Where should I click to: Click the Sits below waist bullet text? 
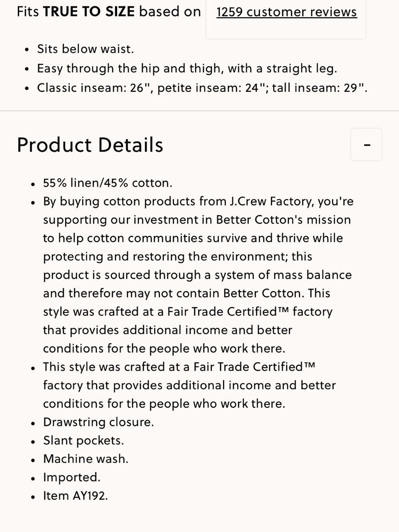[85, 49]
